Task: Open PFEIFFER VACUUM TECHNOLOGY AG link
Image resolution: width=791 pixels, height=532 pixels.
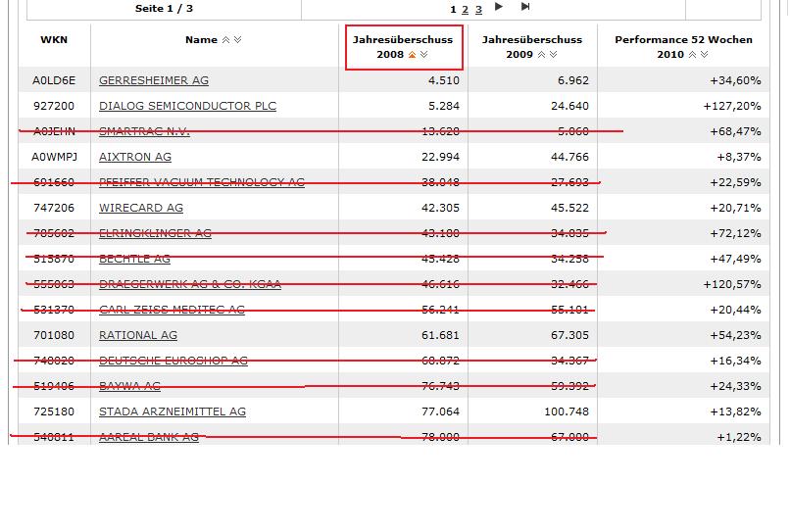Action: point(202,182)
